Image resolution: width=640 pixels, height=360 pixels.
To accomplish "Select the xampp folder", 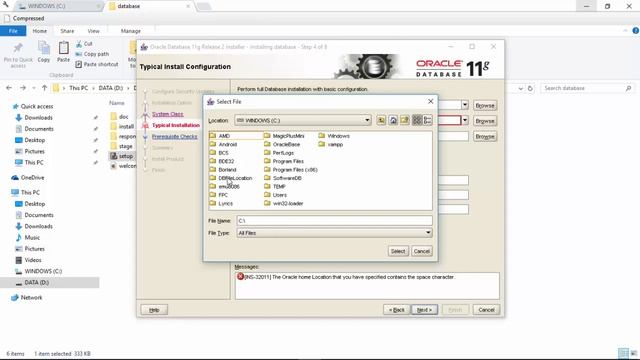I will pyautogui.click(x=331, y=144).
